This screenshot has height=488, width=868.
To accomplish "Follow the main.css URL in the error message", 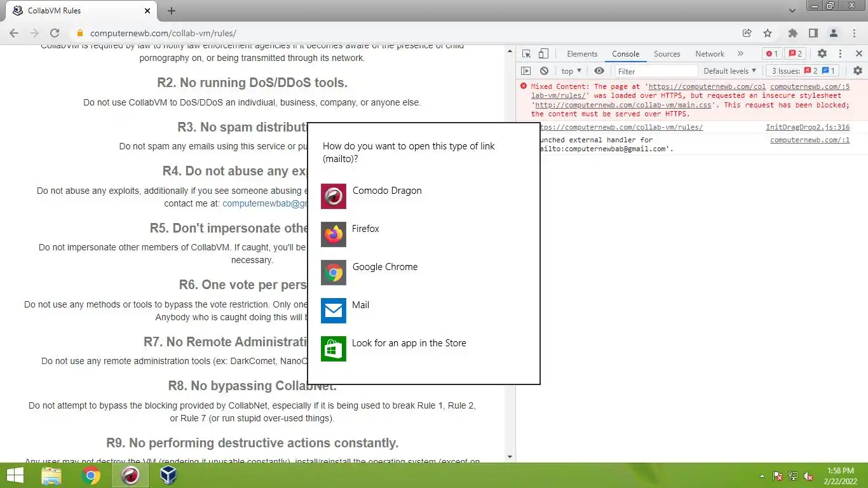I will coord(625,105).
